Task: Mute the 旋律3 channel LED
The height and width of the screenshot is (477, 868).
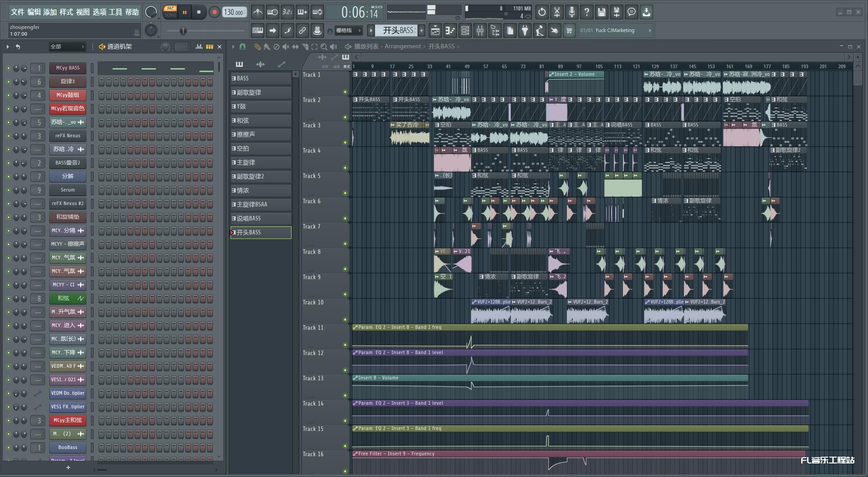Action: tap(8, 82)
